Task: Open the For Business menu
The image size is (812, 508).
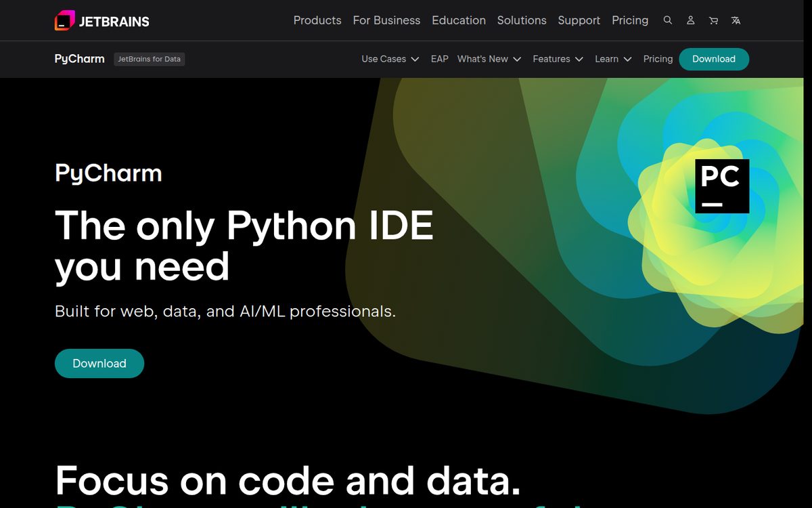Action: (386, 20)
